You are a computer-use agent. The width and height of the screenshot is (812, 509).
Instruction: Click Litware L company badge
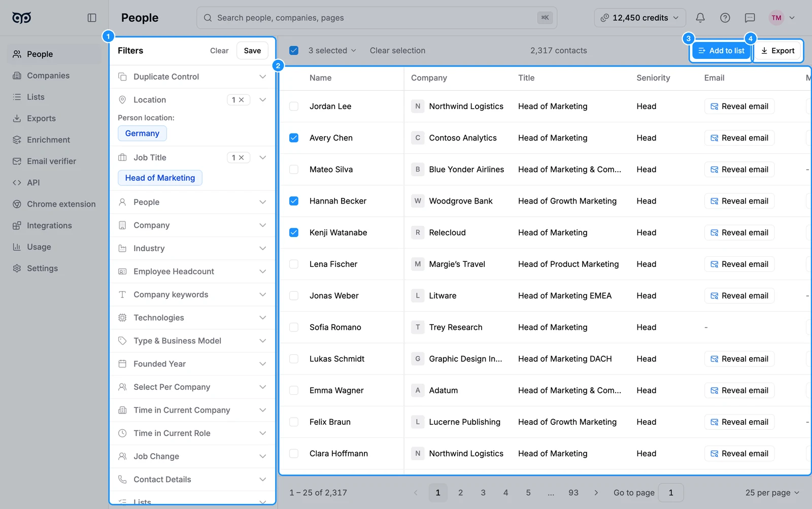pos(418,296)
